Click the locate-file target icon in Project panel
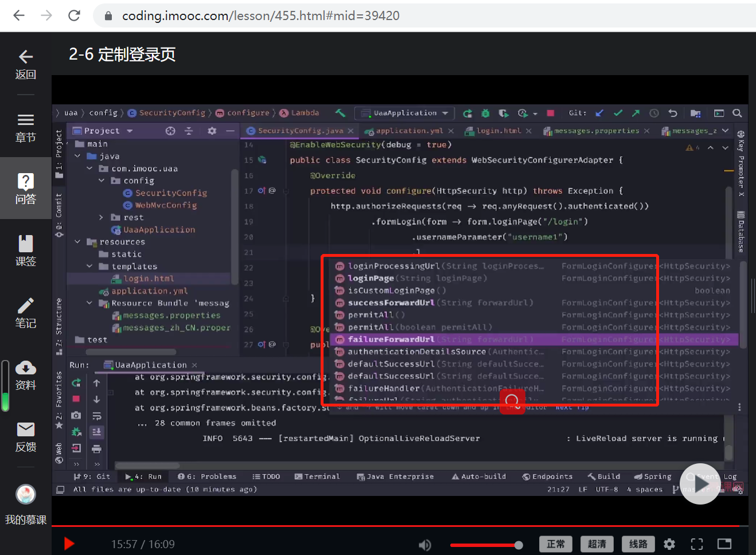 170,131
